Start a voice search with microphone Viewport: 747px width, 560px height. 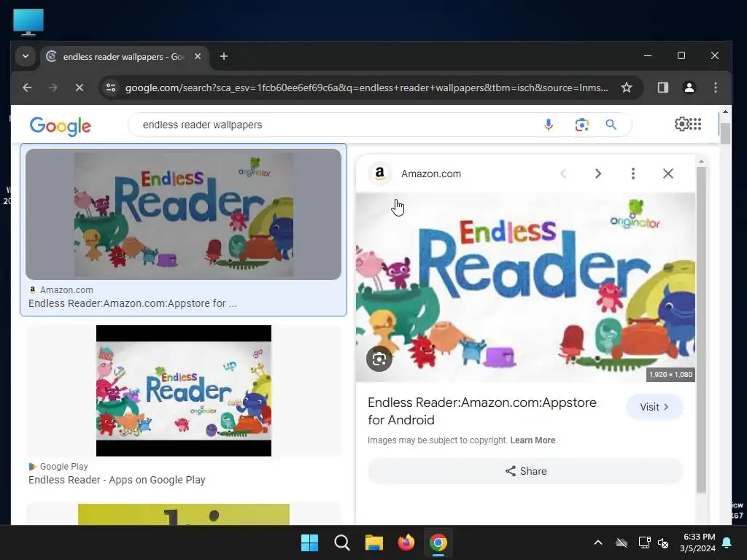[549, 125]
